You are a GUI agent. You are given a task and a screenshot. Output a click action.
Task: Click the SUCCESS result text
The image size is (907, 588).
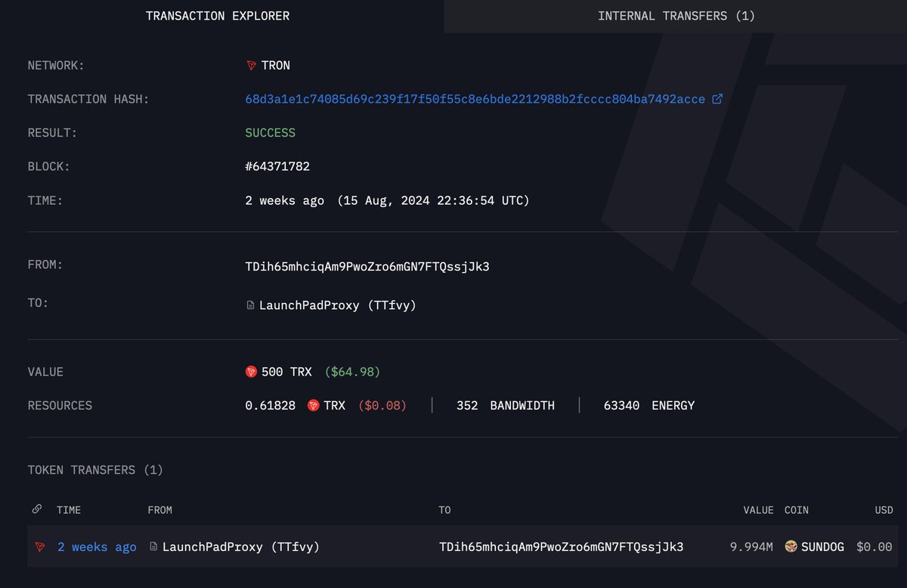tap(271, 133)
